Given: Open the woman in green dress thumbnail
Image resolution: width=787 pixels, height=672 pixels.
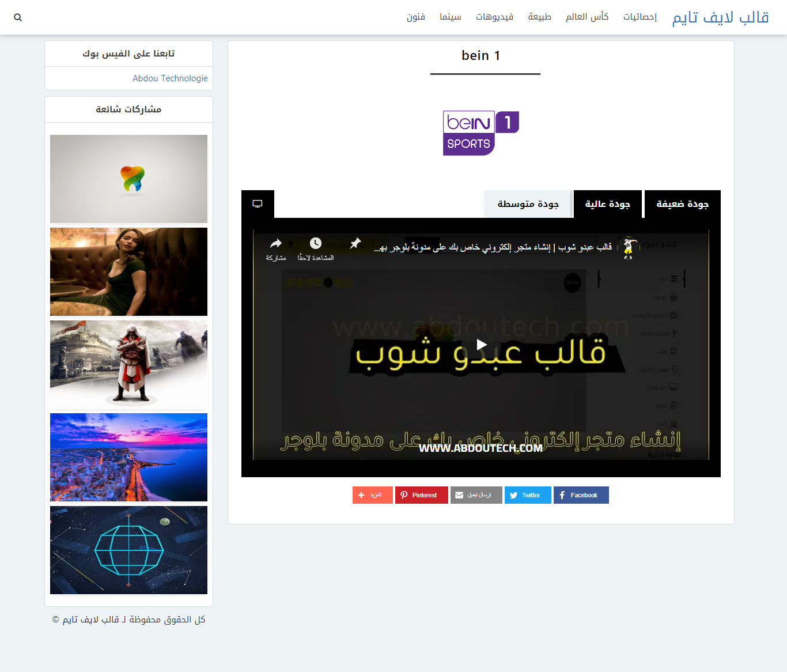Looking at the screenshot, I should pos(128,271).
